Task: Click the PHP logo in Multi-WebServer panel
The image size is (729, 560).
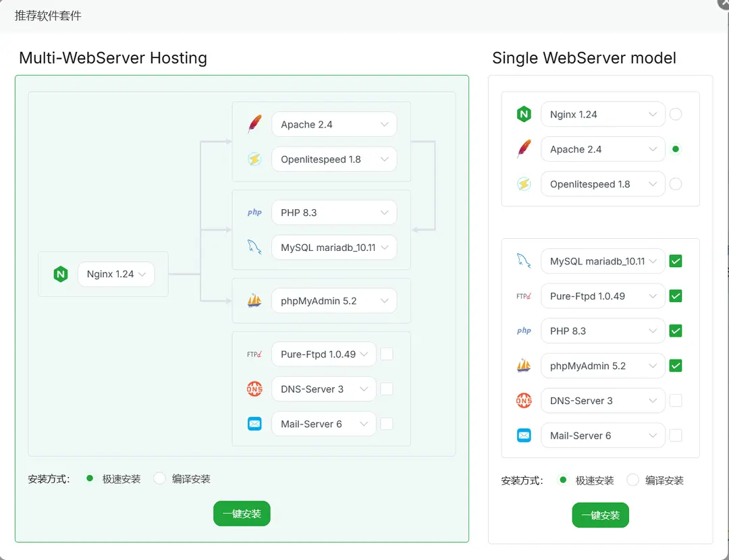Action: pyautogui.click(x=254, y=213)
